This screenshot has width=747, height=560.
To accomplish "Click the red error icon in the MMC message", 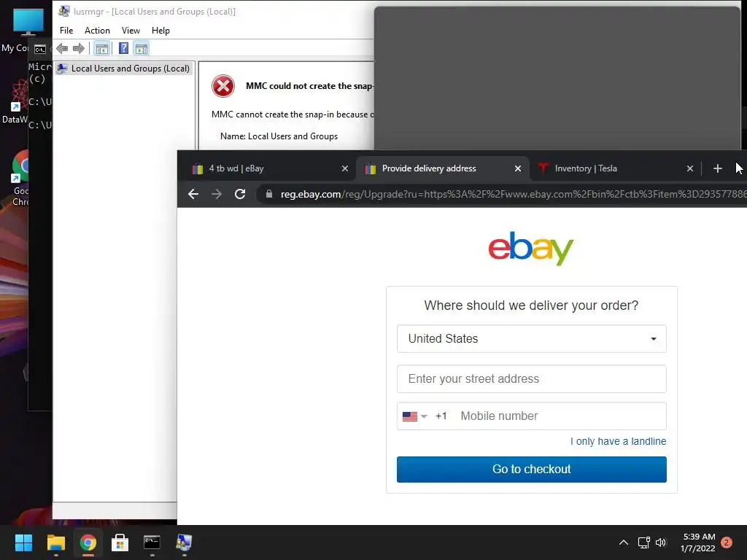I will (223, 86).
